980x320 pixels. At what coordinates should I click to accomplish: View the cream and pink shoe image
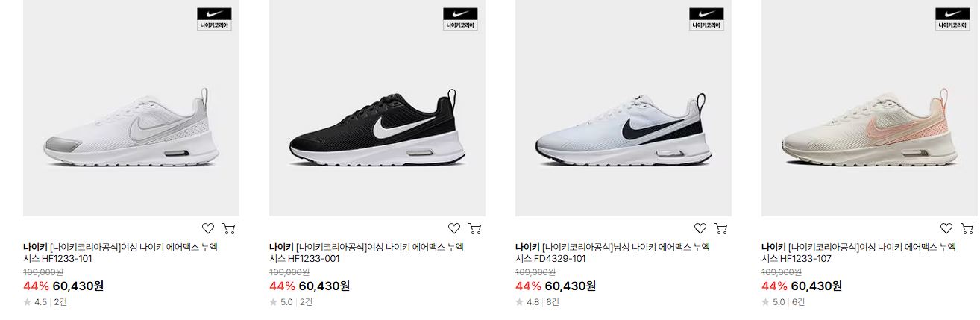point(870,108)
